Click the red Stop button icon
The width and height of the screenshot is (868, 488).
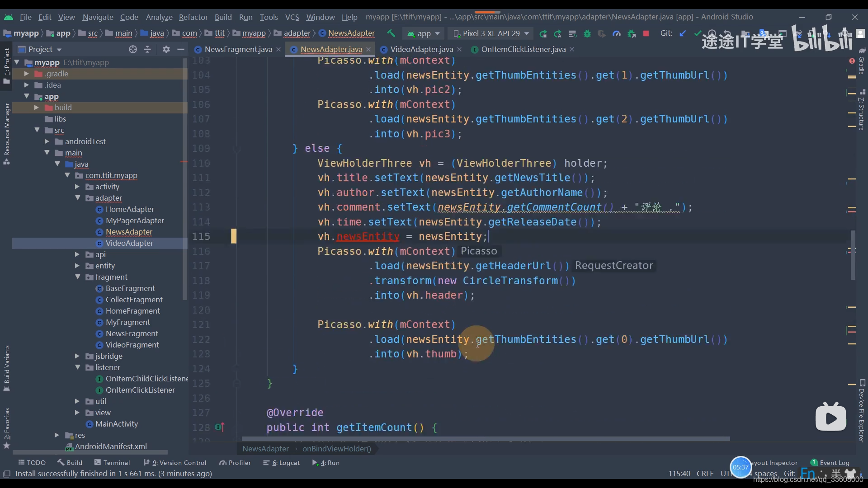pos(646,33)
